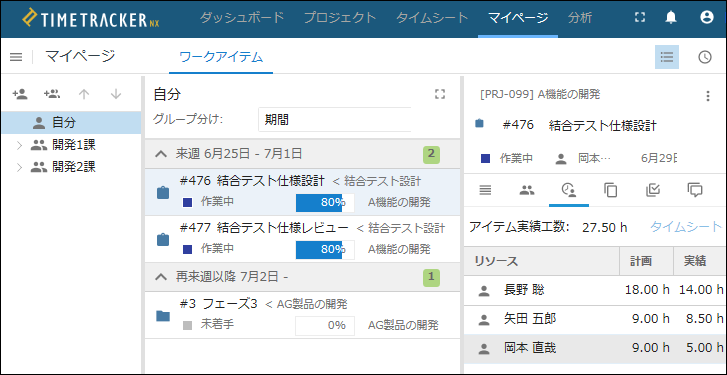
Task: Switch to the list view icon
Action: pos(667,57)
